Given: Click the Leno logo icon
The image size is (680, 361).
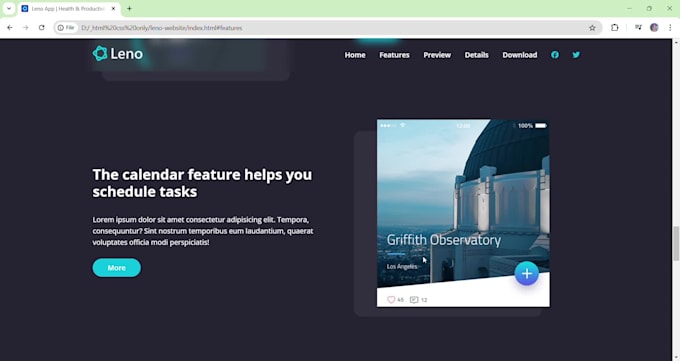Looking at the screenshot, I should coord(100,53).
